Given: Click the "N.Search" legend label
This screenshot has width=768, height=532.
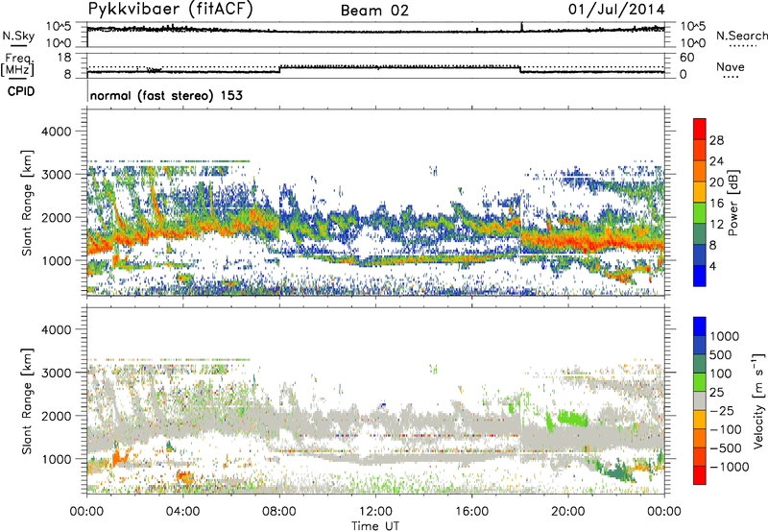Looking at the screenshot, I should coord(741,36).
